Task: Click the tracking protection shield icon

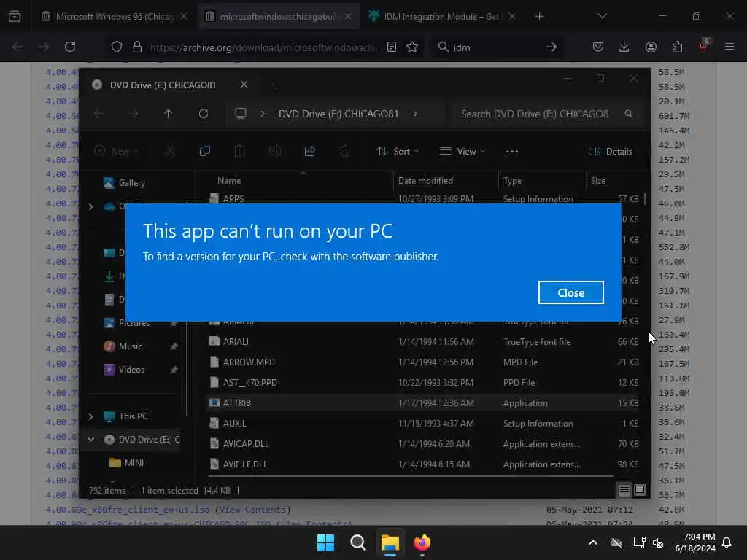Action: (x=117, y=47)
